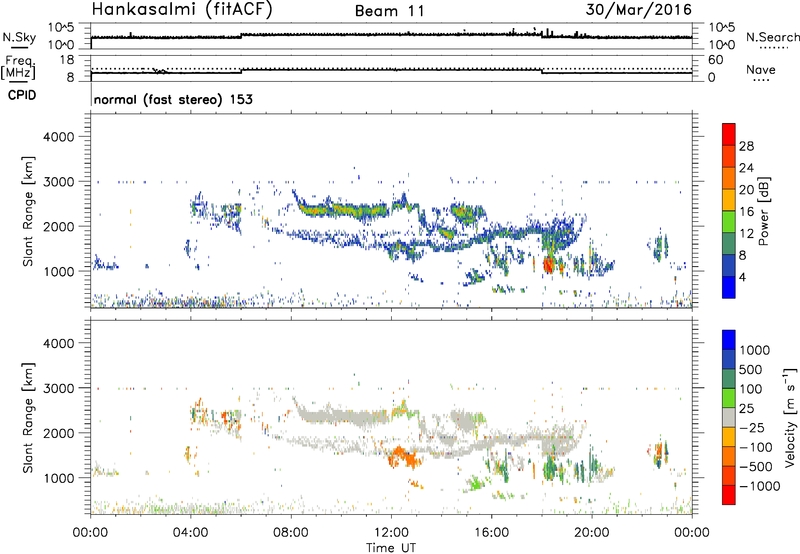Click the date '30/Mar/2016'
Image resolution: width=800 pixels, height=554 pixels.
click(639, 10)
